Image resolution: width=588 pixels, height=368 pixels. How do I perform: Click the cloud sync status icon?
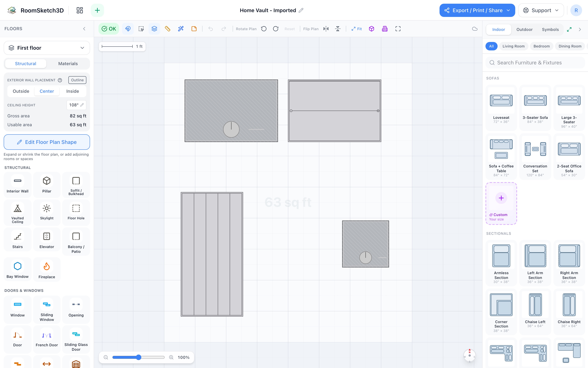click(474, 29)
